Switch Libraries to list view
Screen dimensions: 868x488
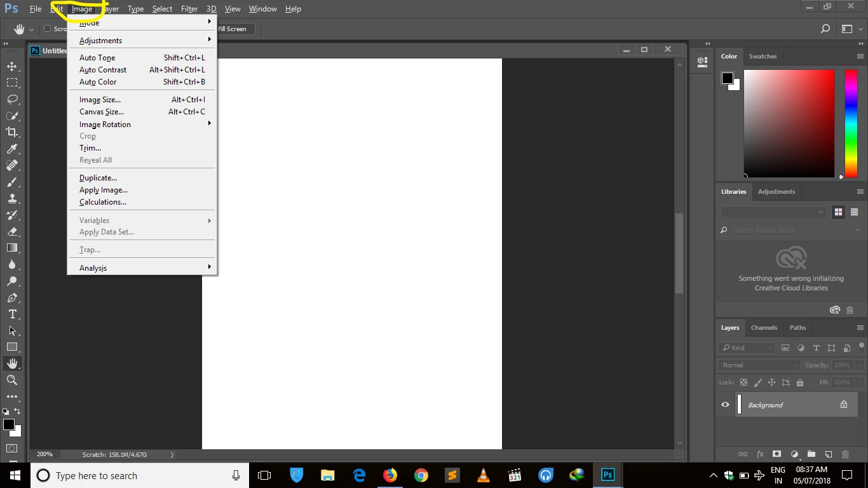pos(855,212)
